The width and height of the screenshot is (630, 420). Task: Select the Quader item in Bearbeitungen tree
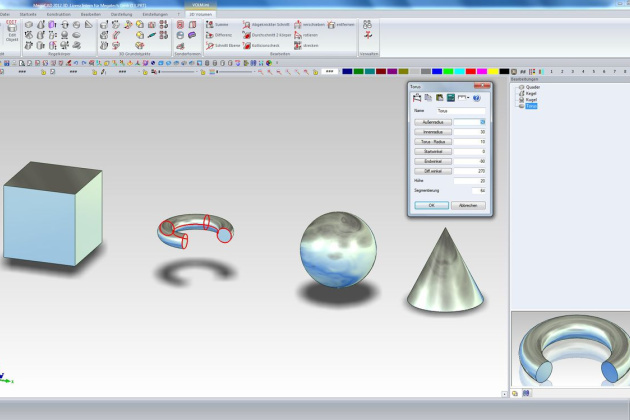[530, 87]
